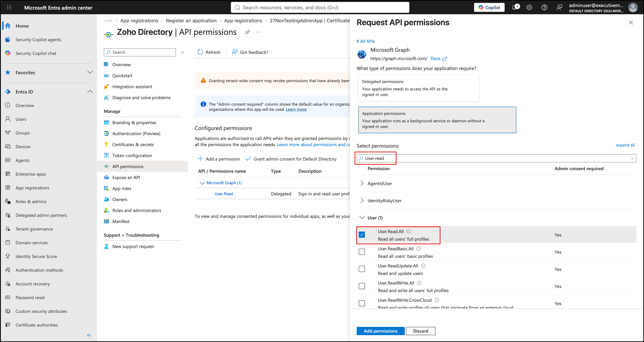The width and height of the screenshot is (644, 342).
Task: Collapse the Entra ID section
Action: [90, 92]
